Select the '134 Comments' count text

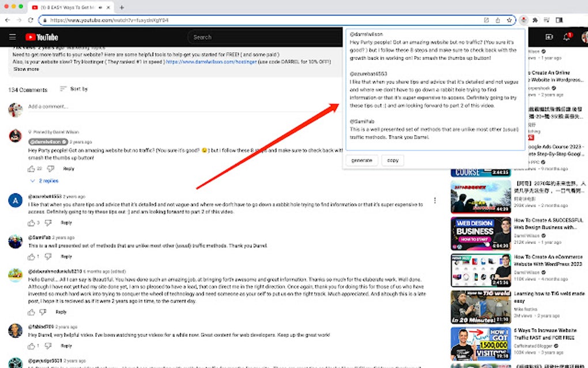28,89
